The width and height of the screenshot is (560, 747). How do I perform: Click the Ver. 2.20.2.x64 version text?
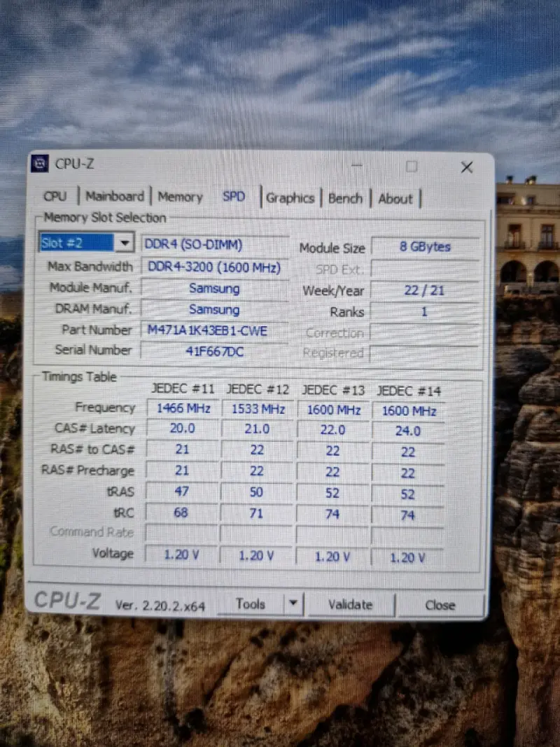tap(160, 606)
